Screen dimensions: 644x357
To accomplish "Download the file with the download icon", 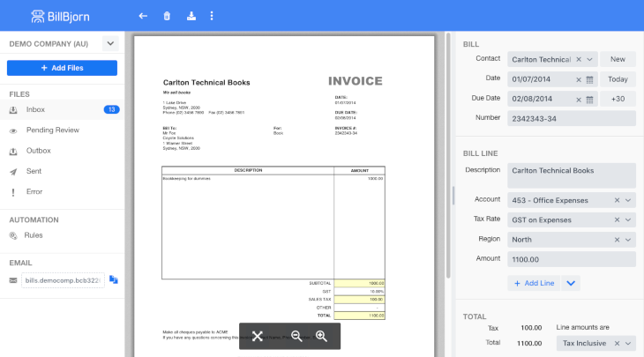I will point(191,16).
